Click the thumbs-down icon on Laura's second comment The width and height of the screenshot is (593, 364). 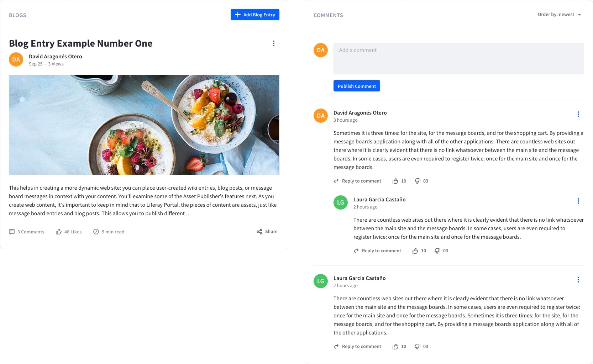coord(417,346)
